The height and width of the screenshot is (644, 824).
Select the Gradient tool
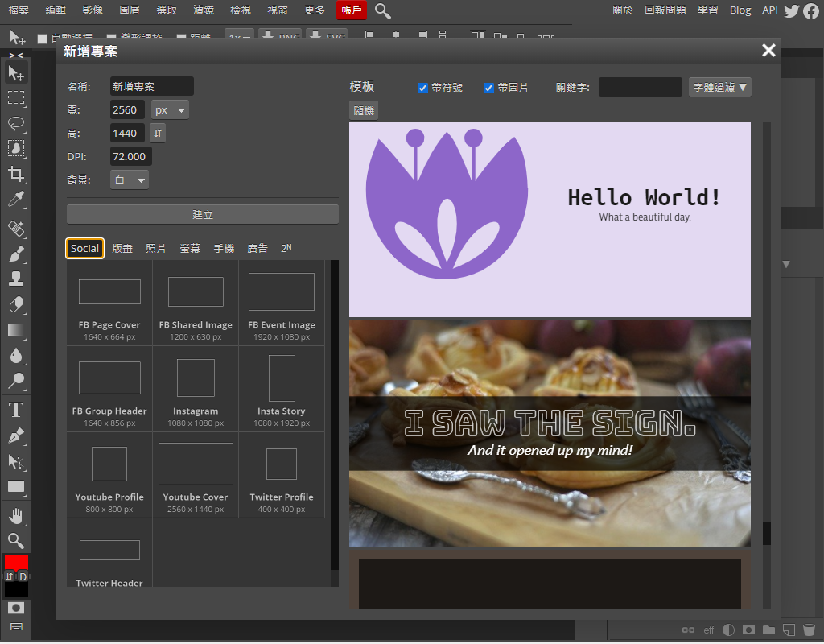[x=16, y=330]
